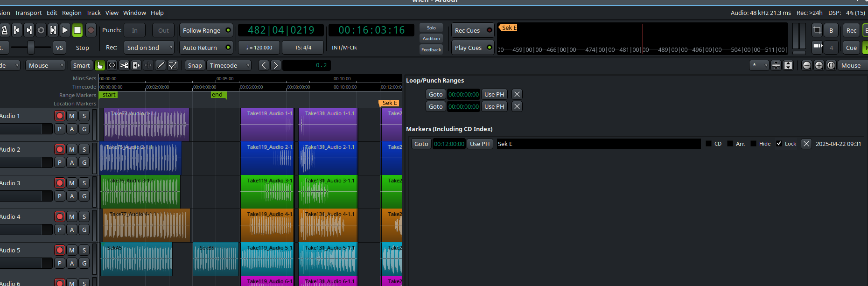Toggle the Lock checkbox for marker Sek E
Screen dimensions: 868x286
tap(779, 144)
